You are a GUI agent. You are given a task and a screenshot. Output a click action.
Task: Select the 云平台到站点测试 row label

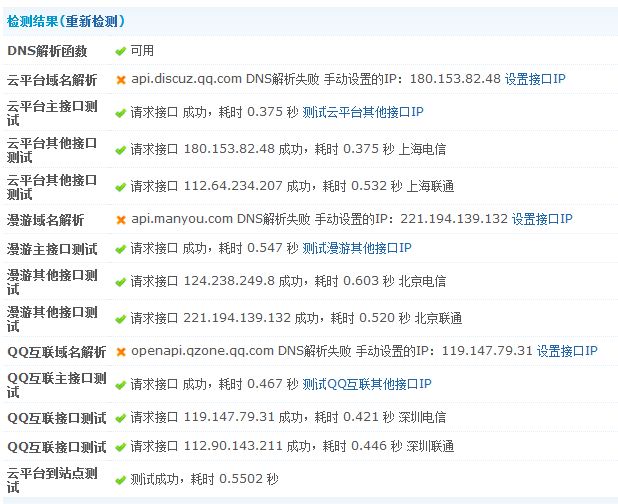click(x=52, y=480)
